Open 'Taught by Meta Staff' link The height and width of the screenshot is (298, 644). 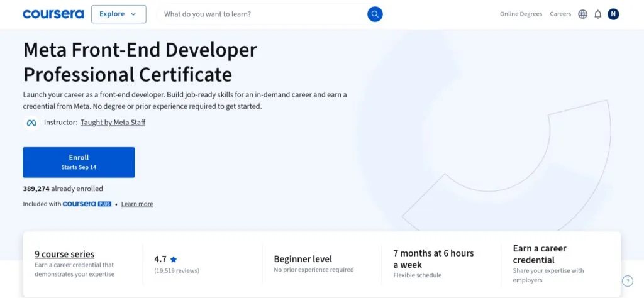(x=113, y=123)
